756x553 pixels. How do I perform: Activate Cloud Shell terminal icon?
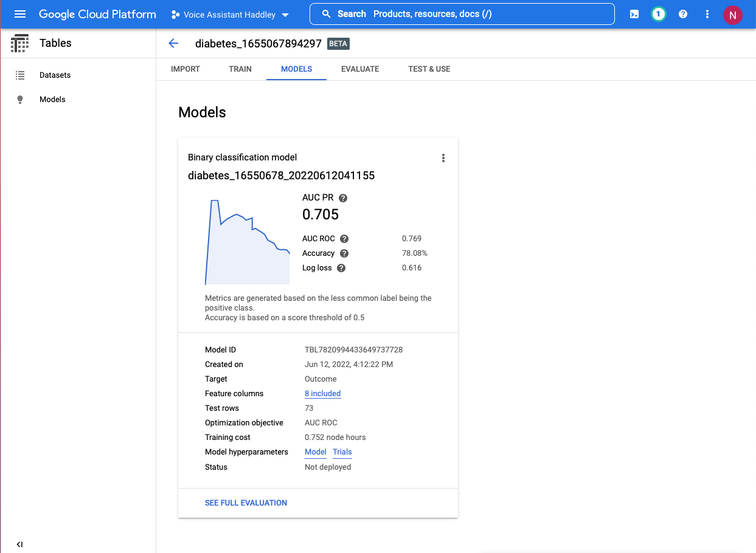[x=634, y=14]
